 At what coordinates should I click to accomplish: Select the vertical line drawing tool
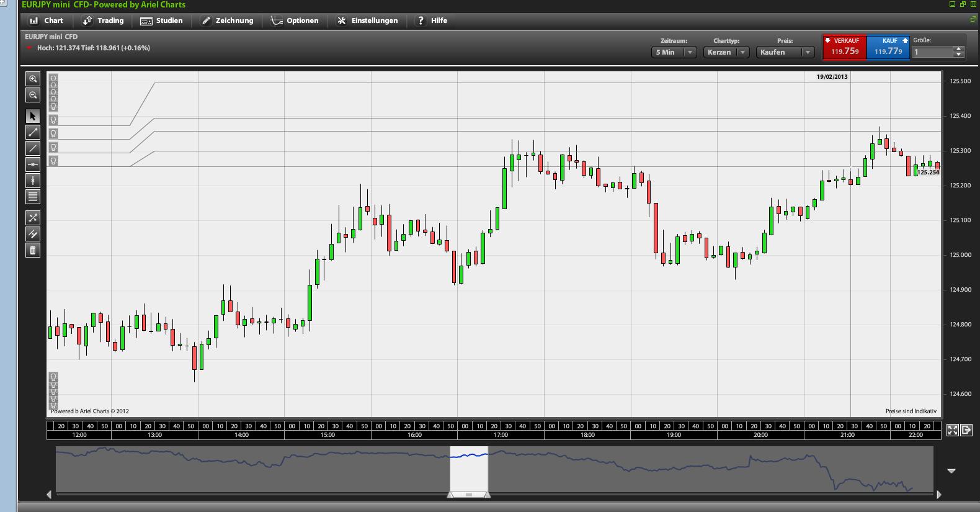tap(33, 181)
